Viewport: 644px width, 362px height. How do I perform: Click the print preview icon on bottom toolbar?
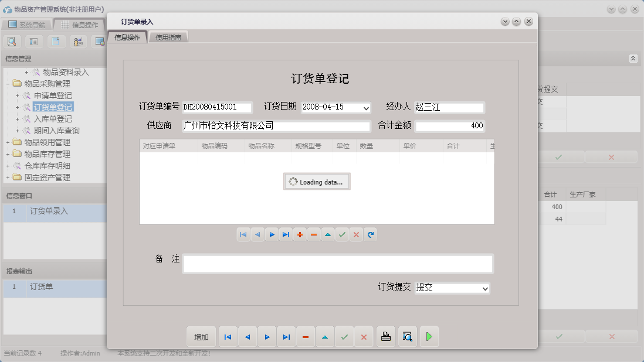(408, 337)
